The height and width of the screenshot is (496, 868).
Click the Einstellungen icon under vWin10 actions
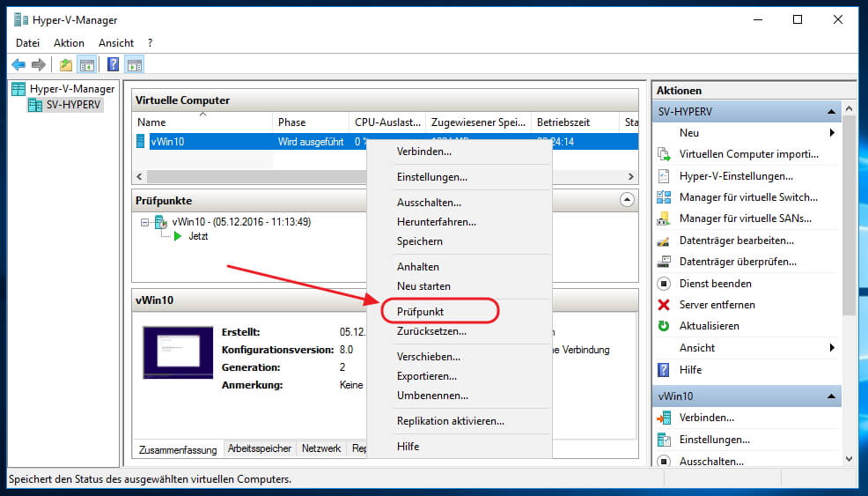663,440
